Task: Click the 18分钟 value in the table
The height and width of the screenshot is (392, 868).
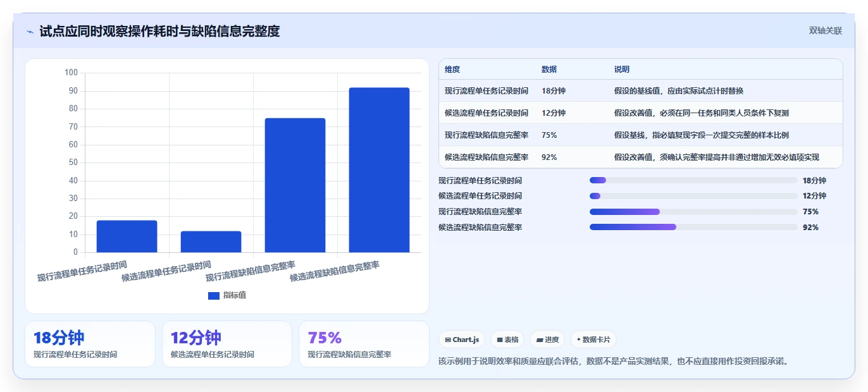Action: point(554,91)
